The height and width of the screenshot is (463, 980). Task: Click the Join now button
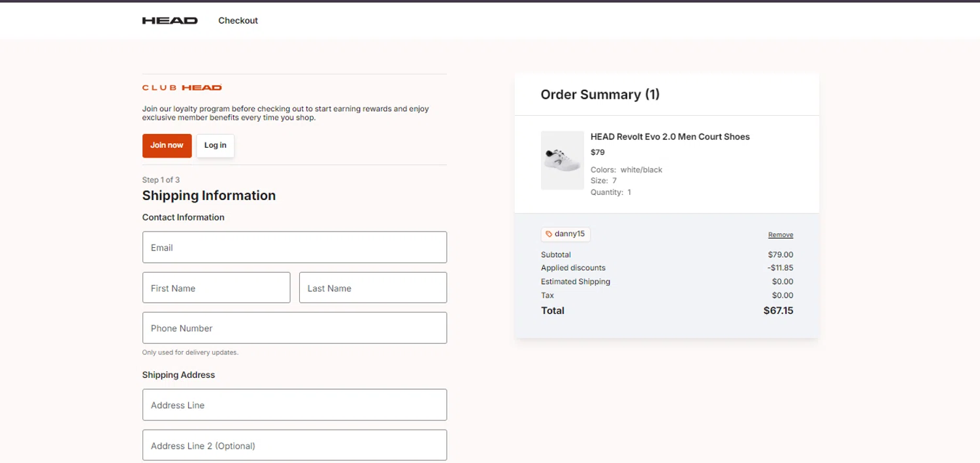pos(167,145)
